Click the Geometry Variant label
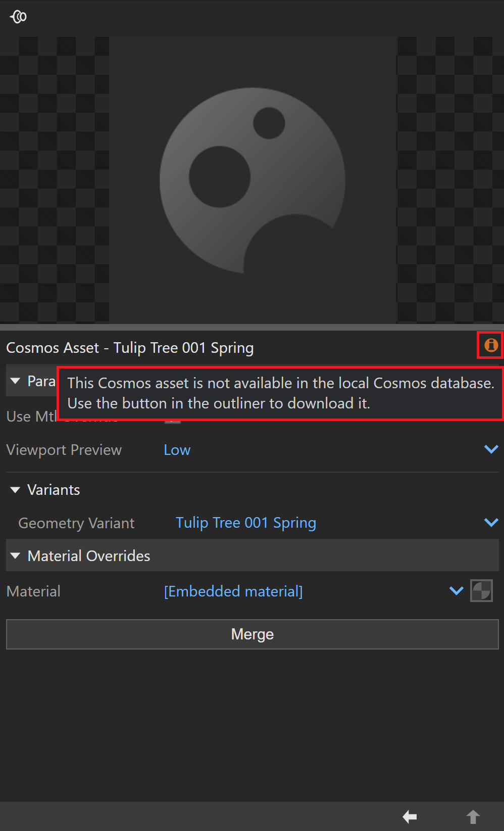This screenshot has width=504, height=831. pyautogui.click(x=76, y=523)
